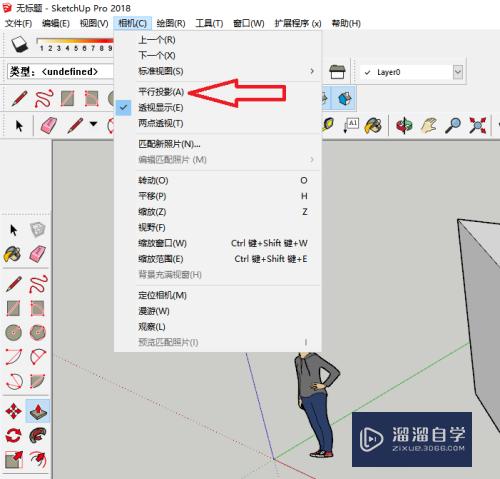The image size is (500, 479).
Task: Click the standing person figure in viewport
Action: 317,405
